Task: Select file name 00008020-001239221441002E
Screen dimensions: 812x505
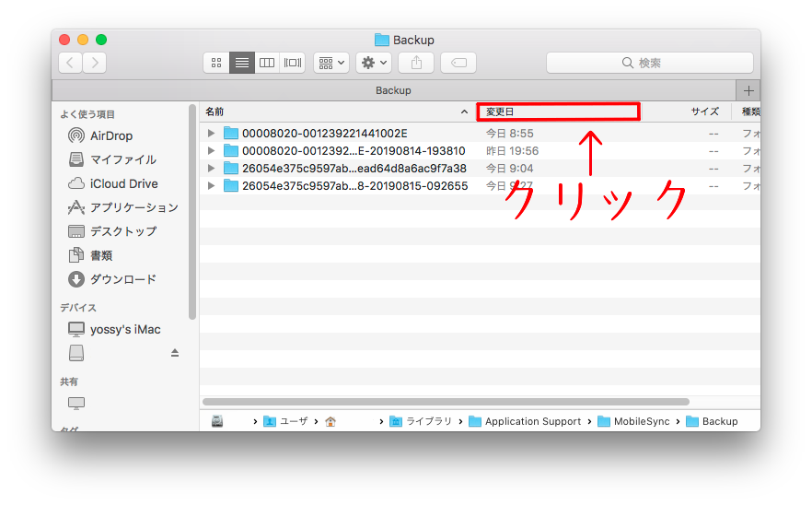Action: pyautogui.click(x=325, y=134)
